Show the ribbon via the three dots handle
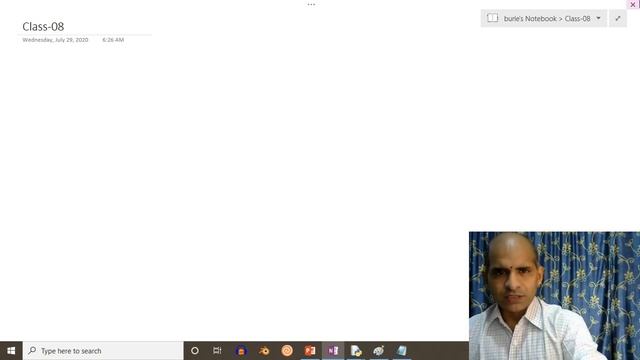The width and height of the screenshot is (640, 360). tap(311, 4)
